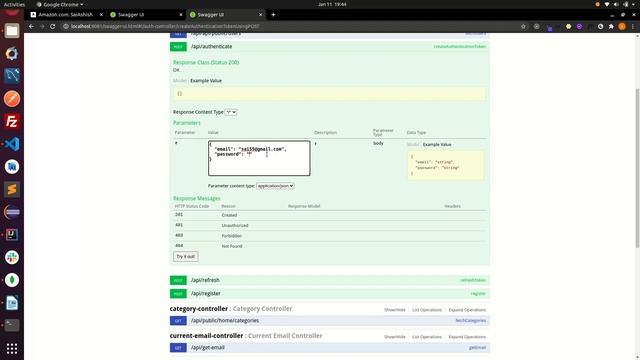Click createAuthenticationToken link
The image size is (640, 360).
click(x=460, y=47)
